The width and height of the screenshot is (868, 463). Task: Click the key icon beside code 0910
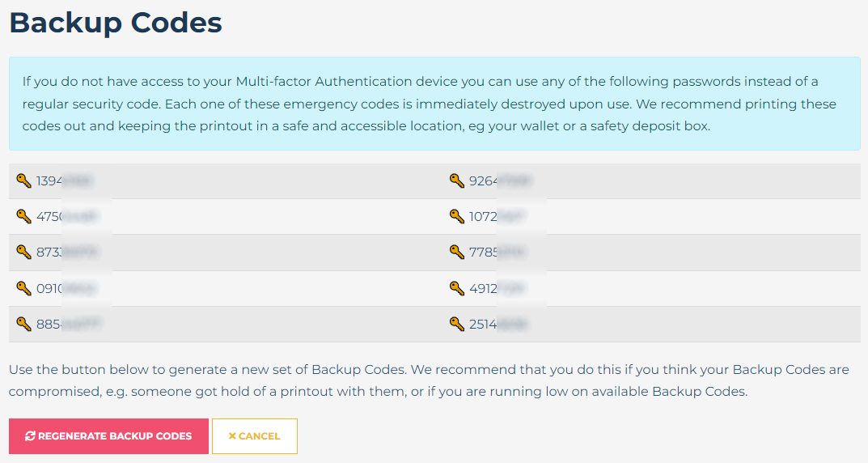click(24, 288)
